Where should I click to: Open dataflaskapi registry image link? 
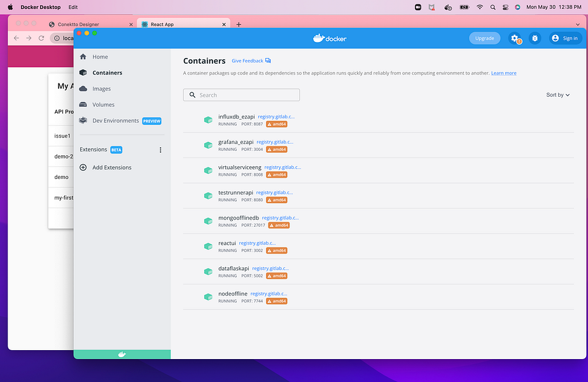click(x=270, y=268)
